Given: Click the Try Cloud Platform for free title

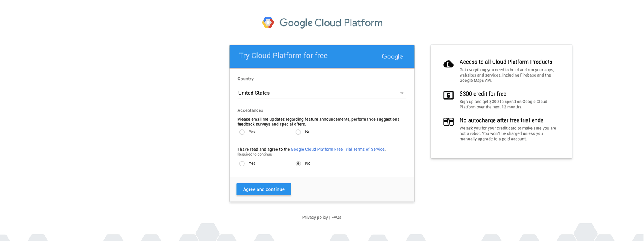Looking at the screenshot, I should click(283, 56).
